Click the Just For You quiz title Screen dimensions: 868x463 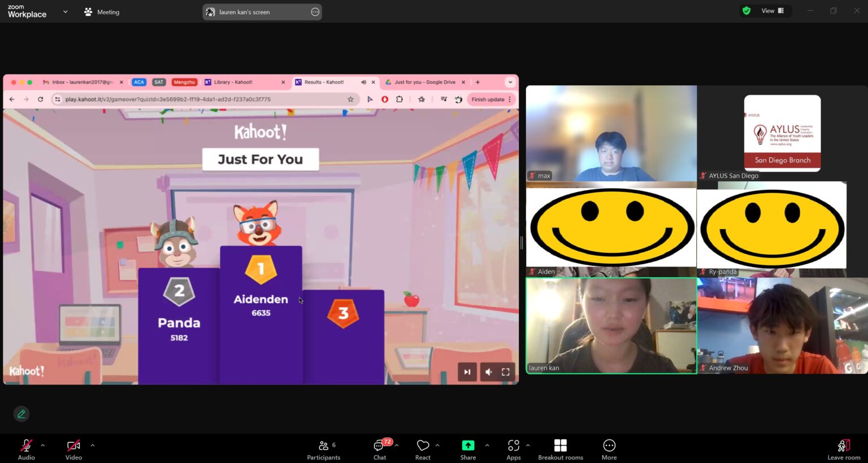pos(261,159)
